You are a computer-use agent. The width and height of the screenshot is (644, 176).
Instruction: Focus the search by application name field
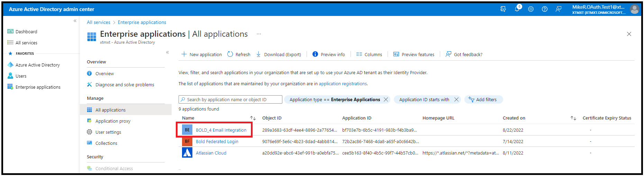pos(230,99)
